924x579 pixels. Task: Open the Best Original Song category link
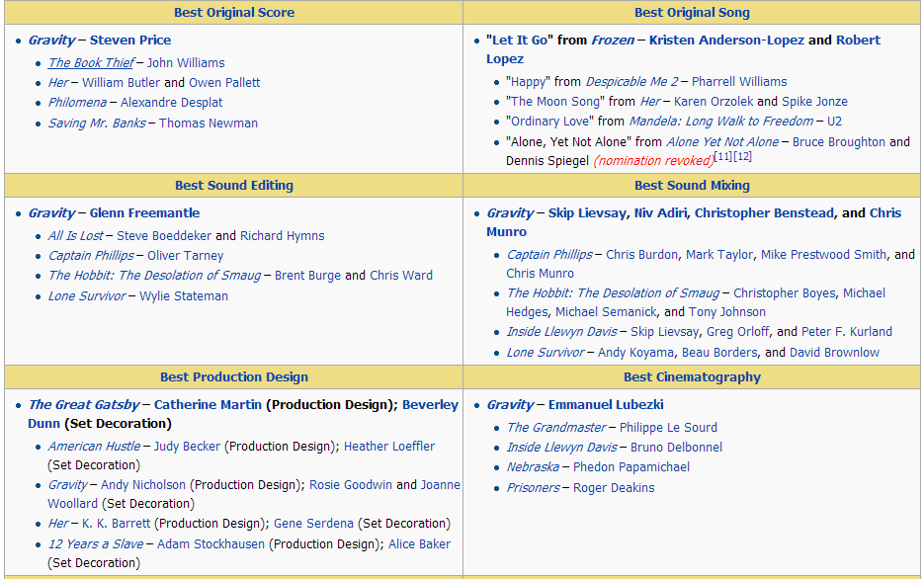(692, 13)
